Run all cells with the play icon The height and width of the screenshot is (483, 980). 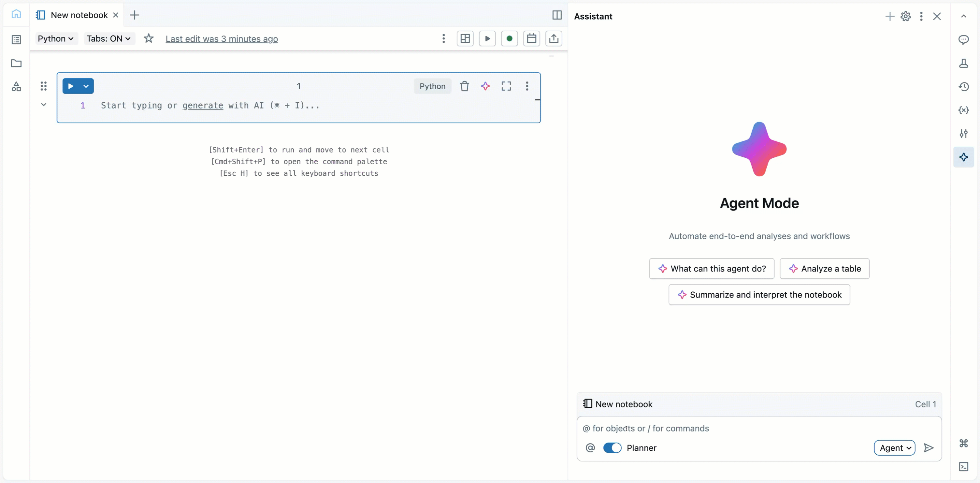(x=487, y=38)
